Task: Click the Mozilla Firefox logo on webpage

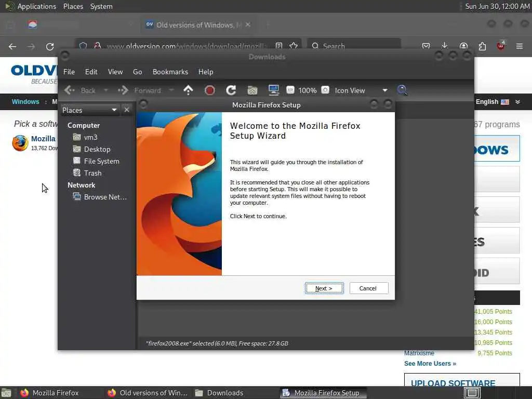Action: pos(20,143)
